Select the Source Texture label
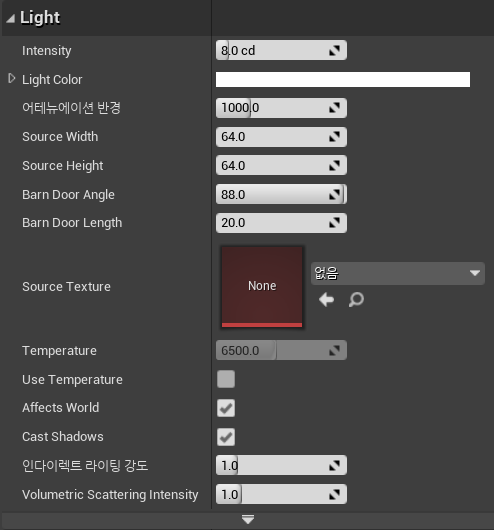The image size is (494, 530). pyautogui.click(x=66, y=287)
